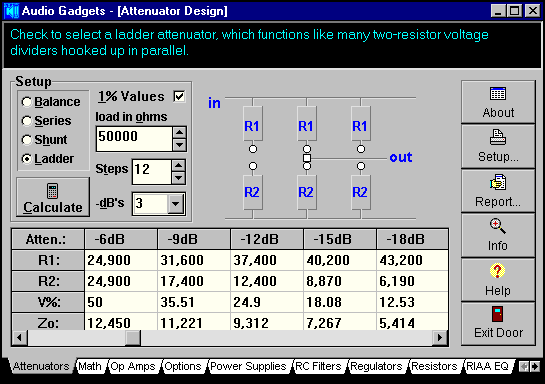
Task: Click the R1: row header
Action: (x=48, y=260)
